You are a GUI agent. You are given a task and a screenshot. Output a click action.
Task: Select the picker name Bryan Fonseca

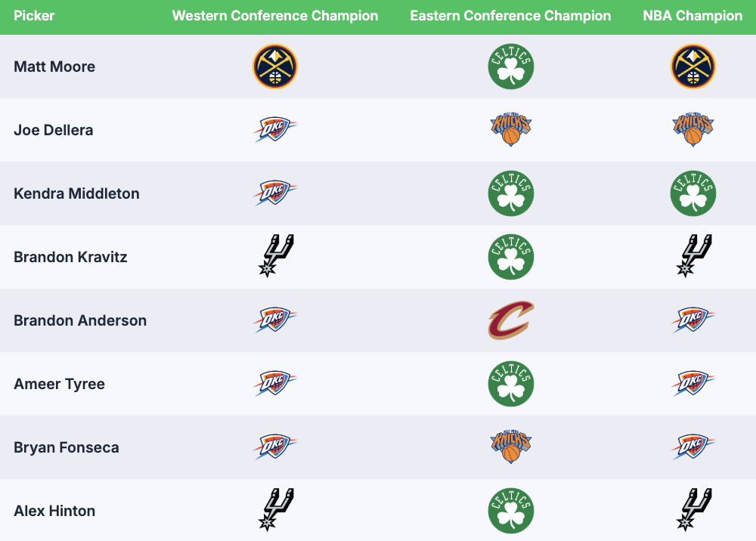click(x=67, y=447)
